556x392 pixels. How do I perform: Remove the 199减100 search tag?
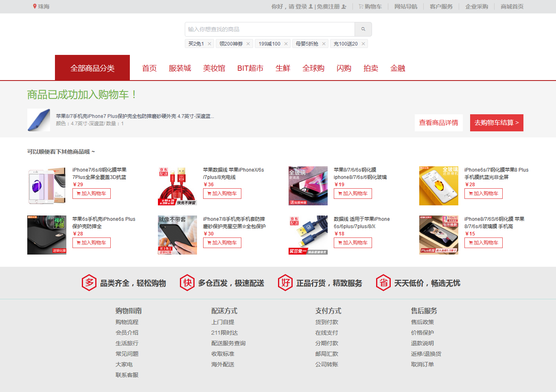click(x=286, y=44)
